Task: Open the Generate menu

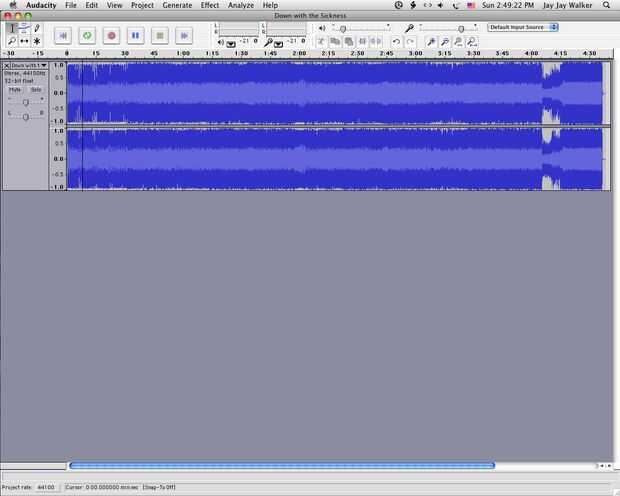Action: (x=177, y=5)
